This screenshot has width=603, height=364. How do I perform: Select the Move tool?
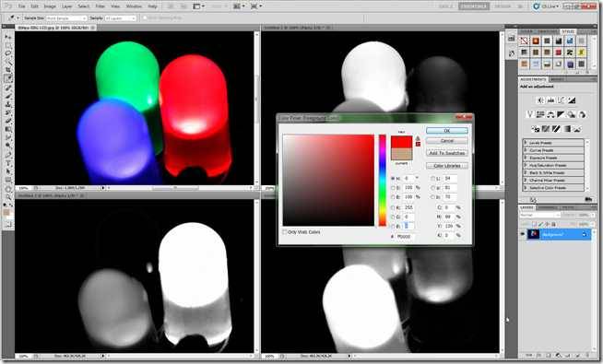[7, 37]
